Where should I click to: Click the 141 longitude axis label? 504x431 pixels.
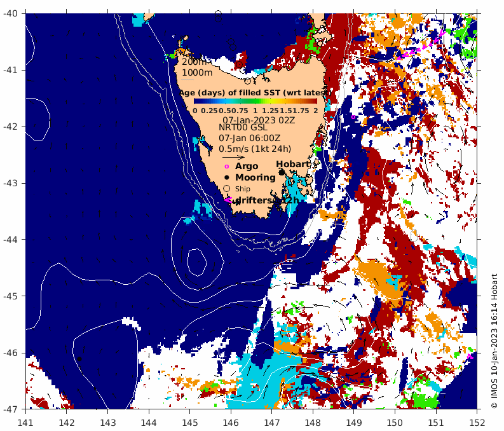(25, 422)
